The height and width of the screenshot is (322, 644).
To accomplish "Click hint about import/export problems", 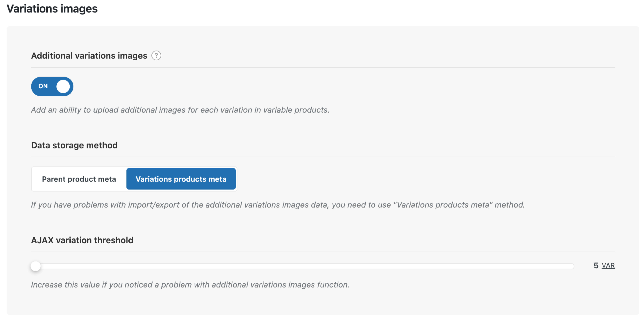I will 277,205.
